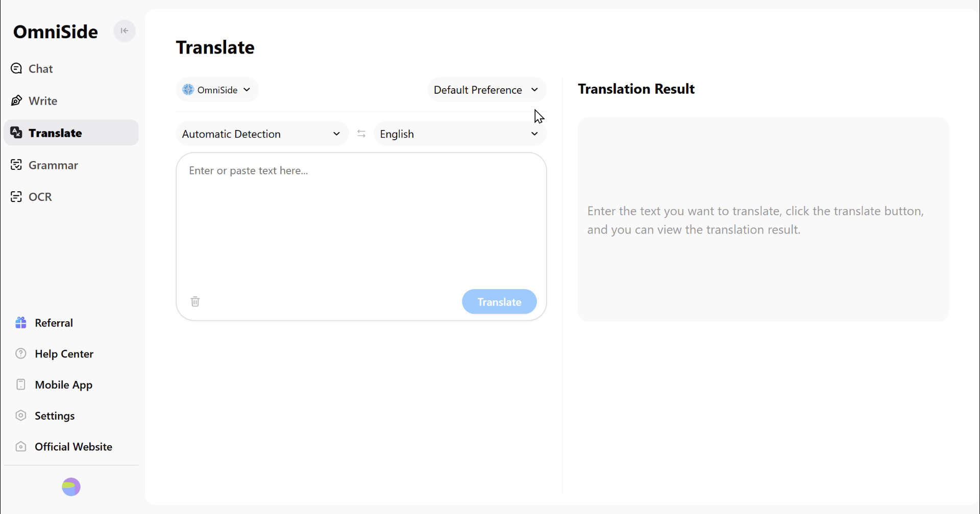This screenshot has height=514, width=980.
Task: Click the Mobile App phone icon
Action: [21, 385]
